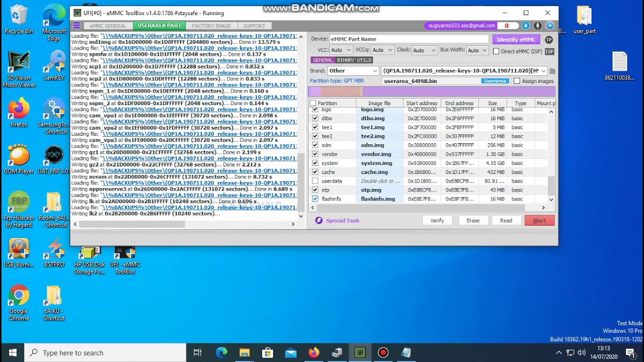Abort the running write operation
This screenshot has height=362, width=644.
tap(539, 220)
